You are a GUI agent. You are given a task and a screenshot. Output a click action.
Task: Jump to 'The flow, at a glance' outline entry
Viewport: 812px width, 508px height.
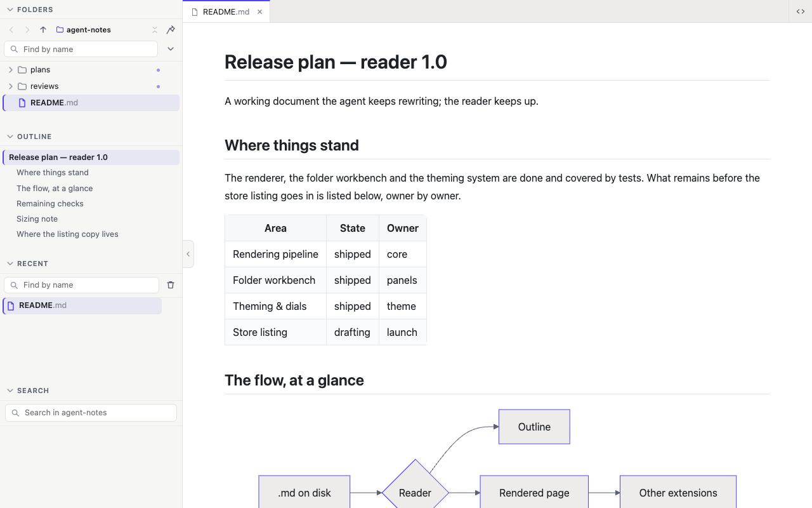pyautogui.click(x=55, y=189)
